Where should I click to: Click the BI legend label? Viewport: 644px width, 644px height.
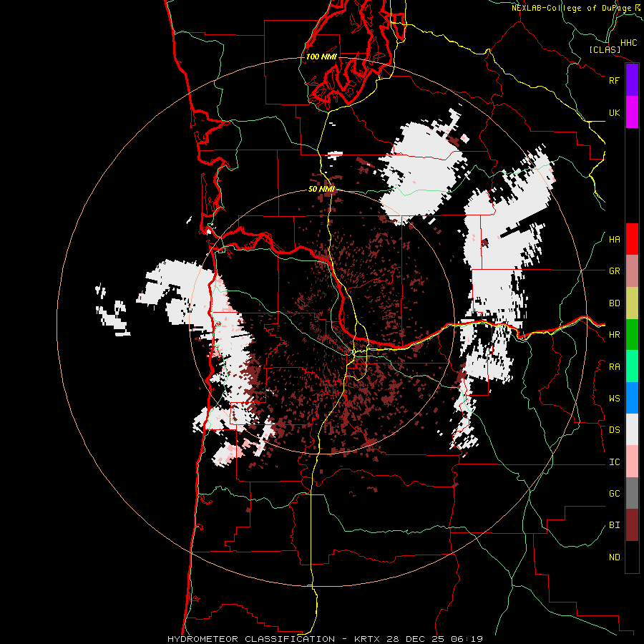614,525
